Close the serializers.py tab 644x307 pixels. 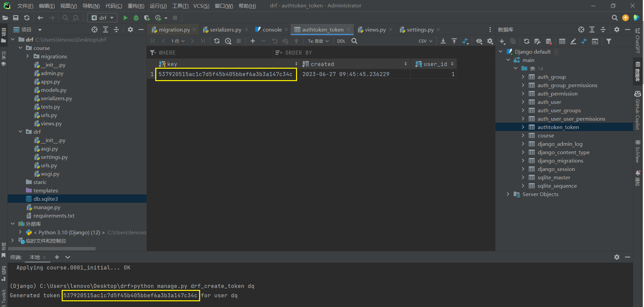(246, 29)
